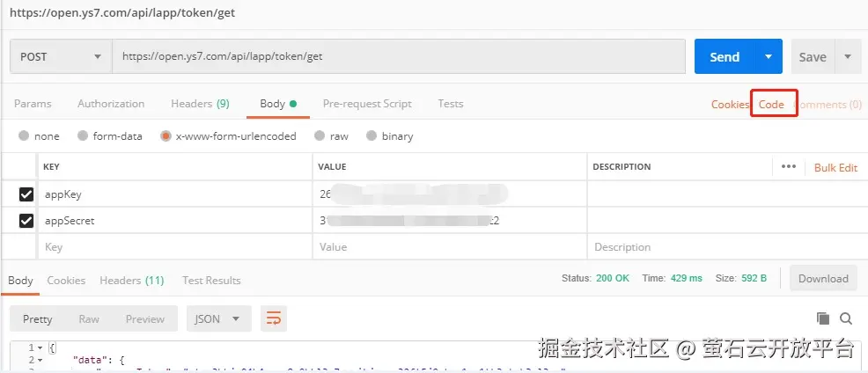Select the x-www-form-urlencoded radio option

[166, 135]
